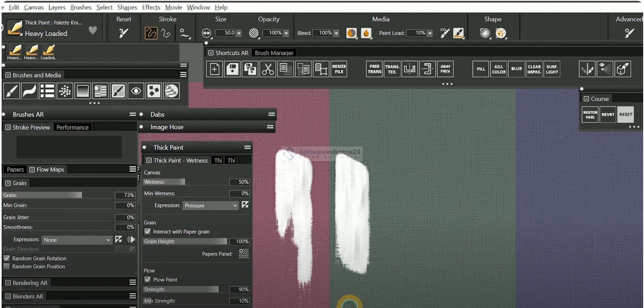Click the Reset brush tool icon
This screenshot has height=308, width=644.
click(x=123, y=33)
